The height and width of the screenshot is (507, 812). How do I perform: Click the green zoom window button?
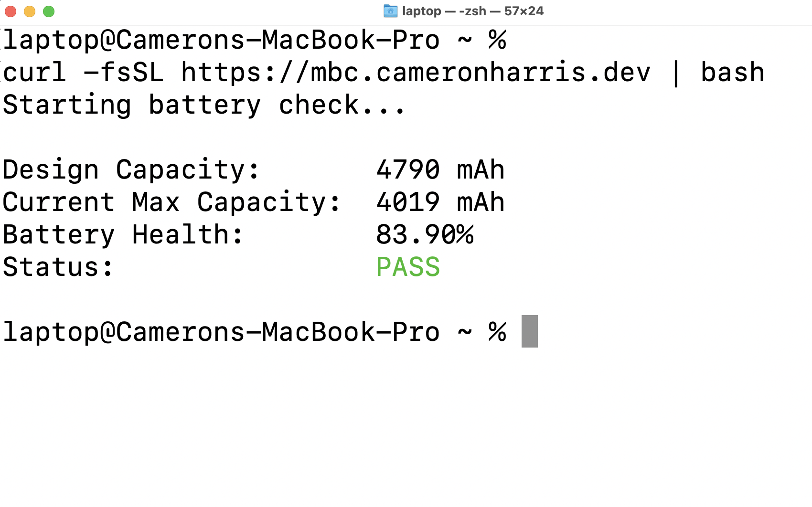[x=48, y=11]
